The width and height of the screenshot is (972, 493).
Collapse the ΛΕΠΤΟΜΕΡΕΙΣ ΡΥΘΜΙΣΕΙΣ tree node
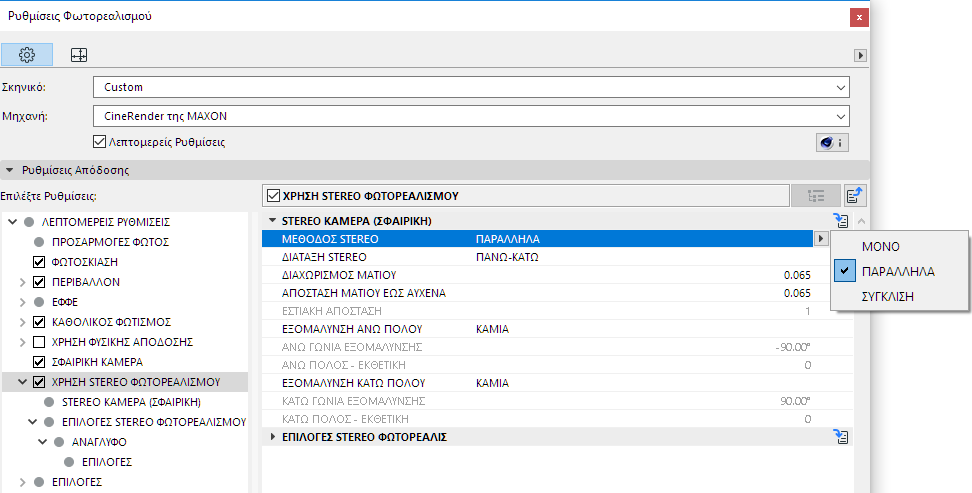(13, 222)
